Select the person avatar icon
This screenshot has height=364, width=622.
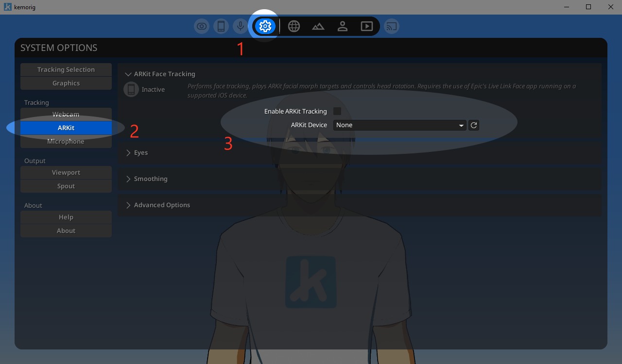(x=343, y=26)
